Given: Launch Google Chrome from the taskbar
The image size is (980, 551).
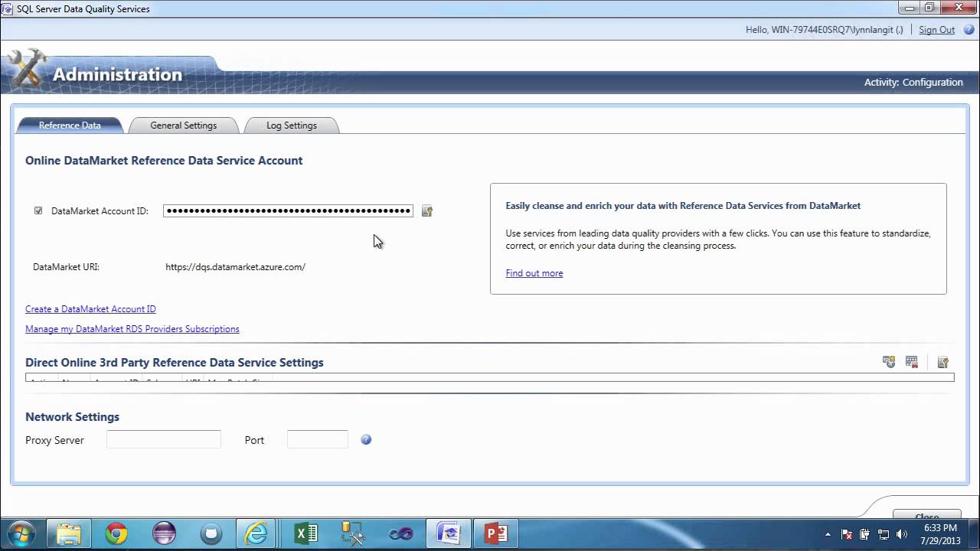Looking at the screenshot, I should [x=116, y=533].
